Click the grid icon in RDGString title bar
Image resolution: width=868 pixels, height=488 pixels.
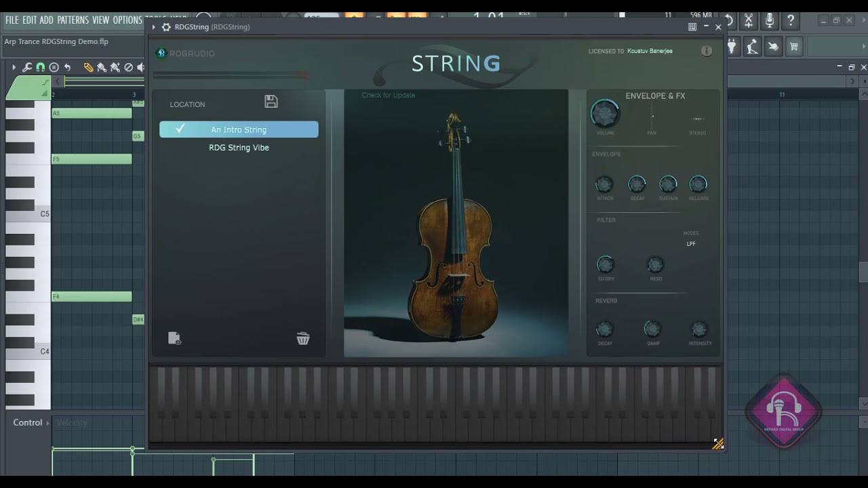click(692, 27)
